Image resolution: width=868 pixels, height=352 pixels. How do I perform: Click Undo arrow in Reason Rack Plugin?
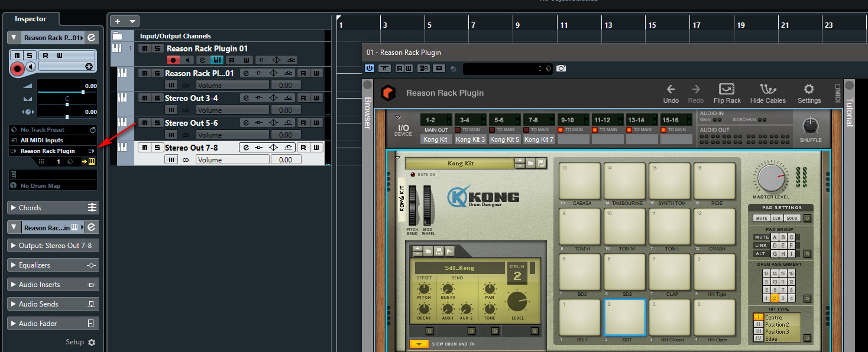(x=671, y=89)
